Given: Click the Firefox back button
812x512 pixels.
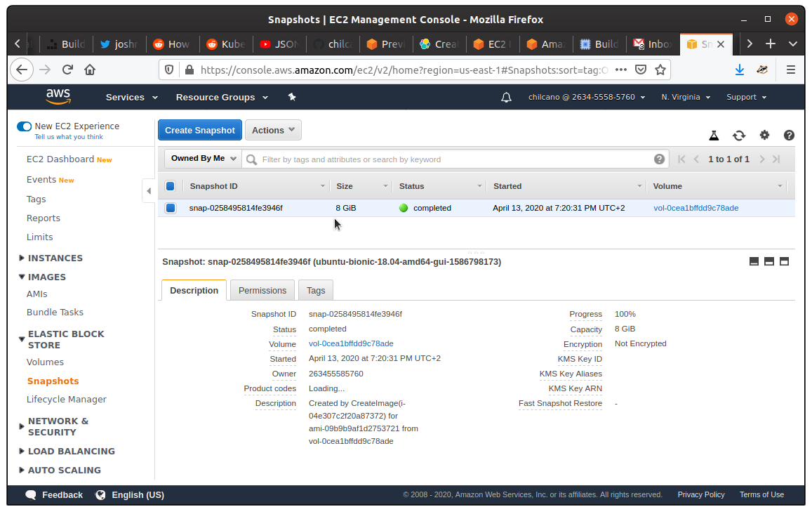Looking at the screenshot, I should coord(22,70).
